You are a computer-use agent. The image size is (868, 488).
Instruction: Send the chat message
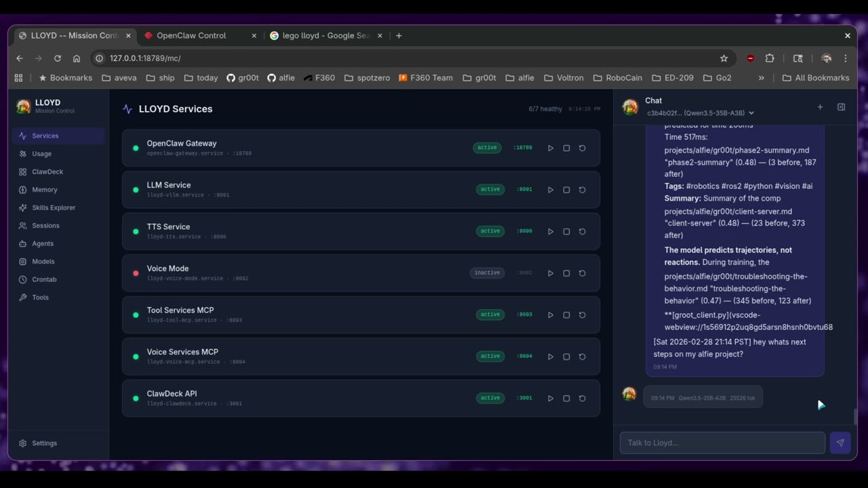pyautogui.click(x=840, y=443)
